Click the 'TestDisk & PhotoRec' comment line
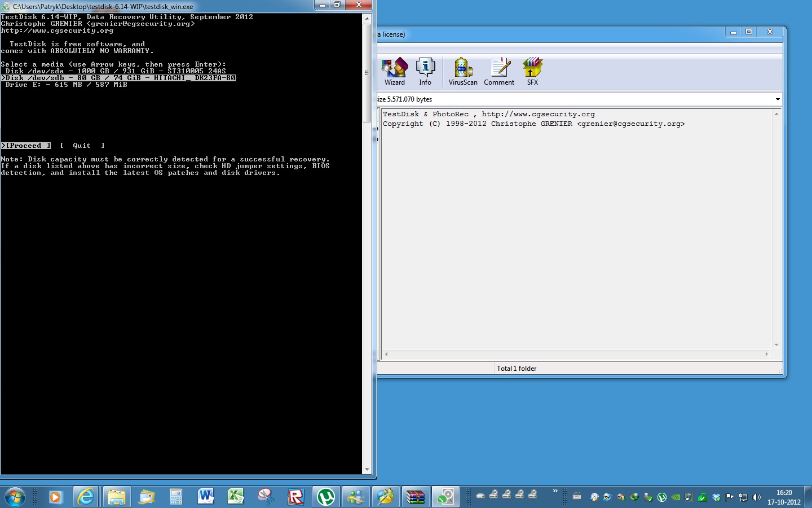The width and height of the screenshot is (812, 508). pyautogui.click(x=489, y=114)
